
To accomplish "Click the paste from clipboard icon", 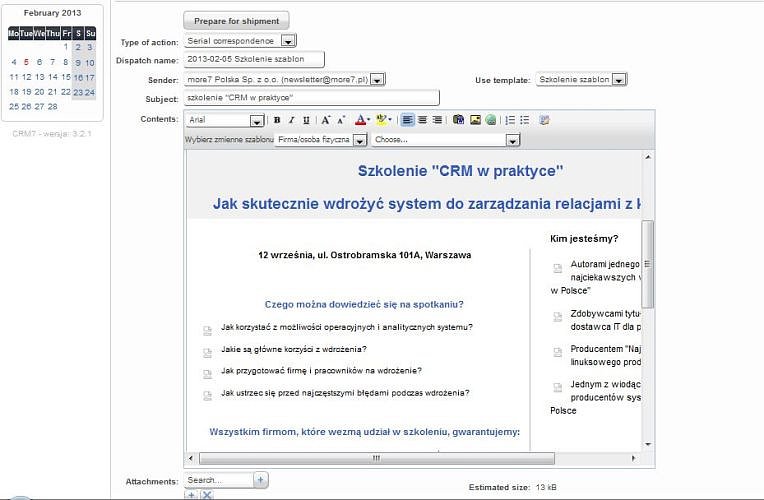I will [458, 120].
